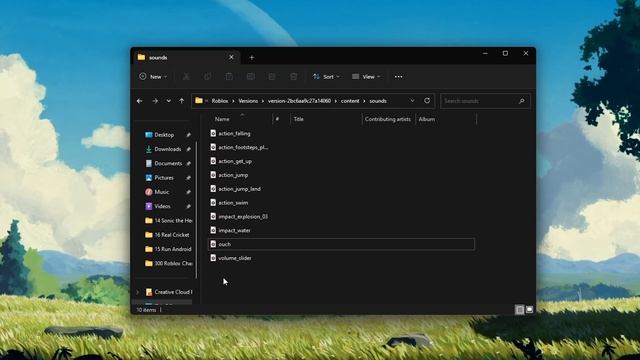This screenshot has height=360, width=640.
Task: Click the search magnifier icon
Action: pos(521,101)
